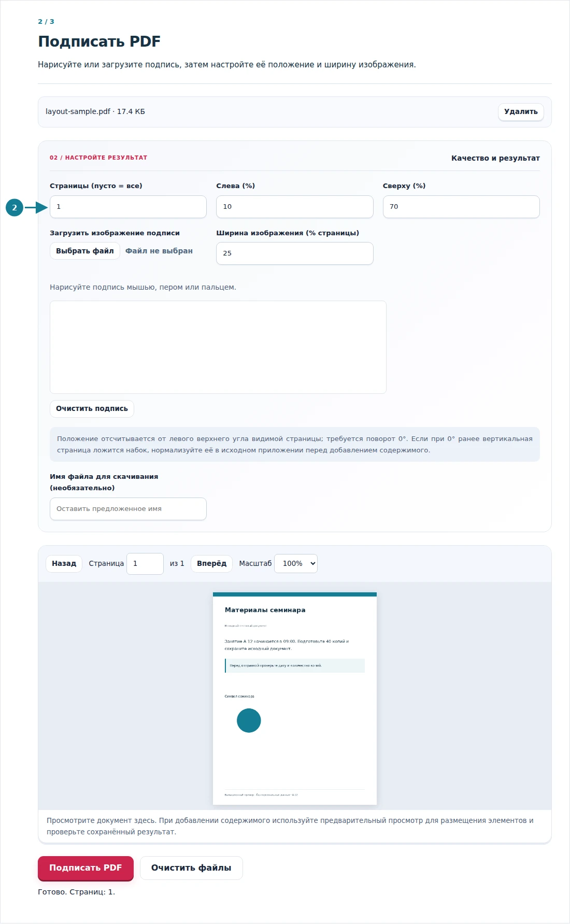Click the 2 / 3 step indicator
This screenshot has height=924, width=570.
click(x=46, y=22)
